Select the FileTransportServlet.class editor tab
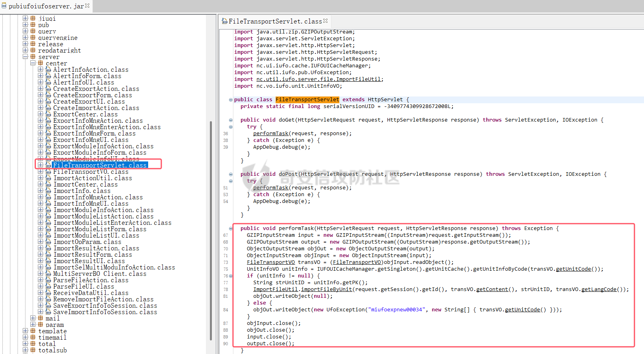This screenshot has width=644, height=354. (275, 21)
